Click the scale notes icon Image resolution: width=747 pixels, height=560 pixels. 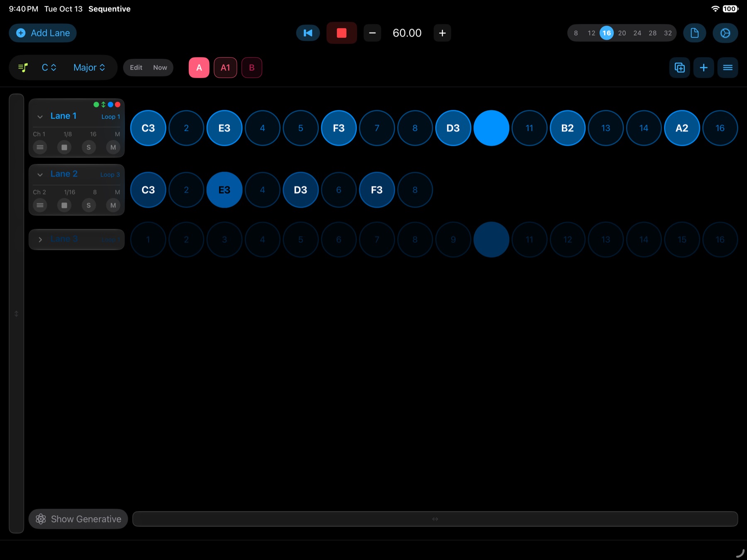[x=23, y=67]
